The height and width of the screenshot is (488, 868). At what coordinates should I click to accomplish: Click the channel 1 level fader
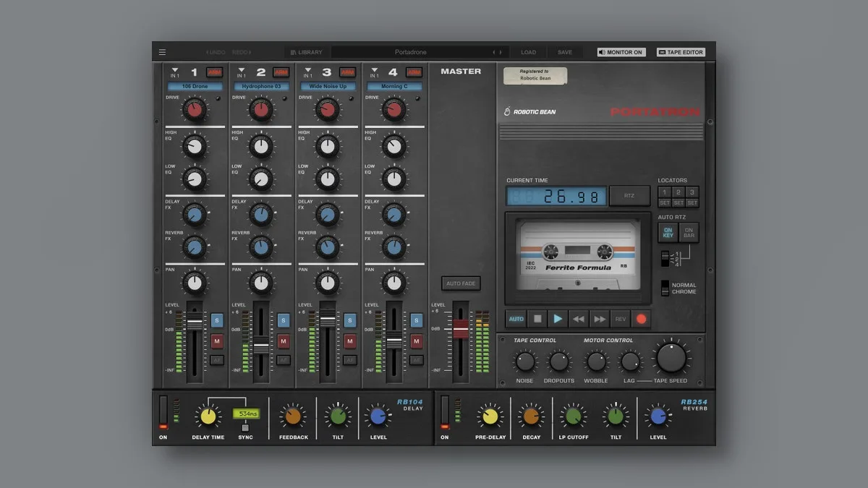tap(195, 323)
